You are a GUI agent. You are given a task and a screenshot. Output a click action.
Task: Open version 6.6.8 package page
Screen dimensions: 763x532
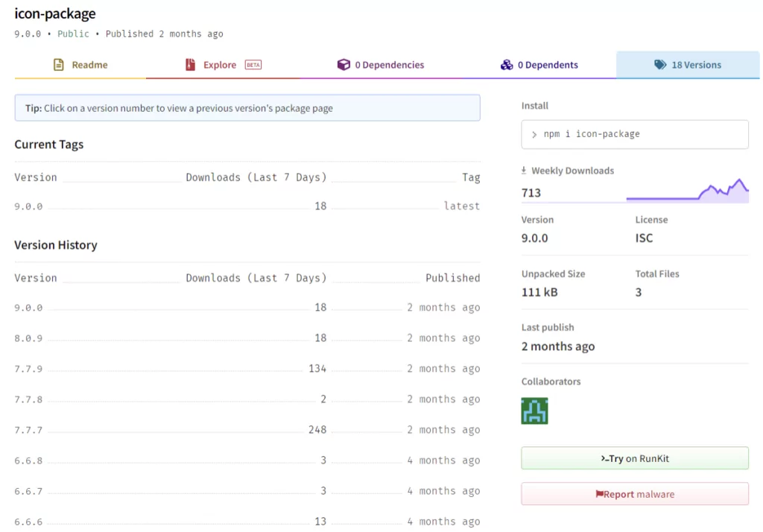pyautogui.click(x=28, y=460)
